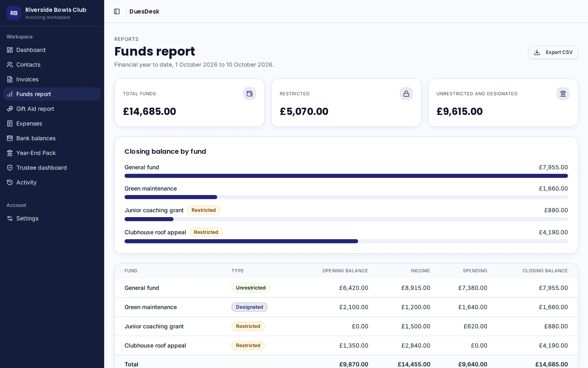Click the wallet icon on Total Funds card
The width and height of the screenshot is (588, 368).
pyautogui.click(x=249, y=94)
